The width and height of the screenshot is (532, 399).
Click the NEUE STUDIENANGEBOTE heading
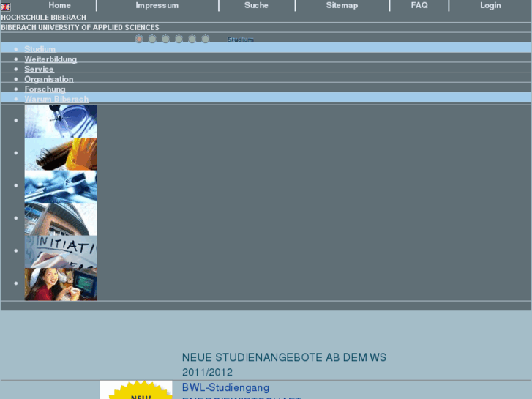tap(284, 365)
